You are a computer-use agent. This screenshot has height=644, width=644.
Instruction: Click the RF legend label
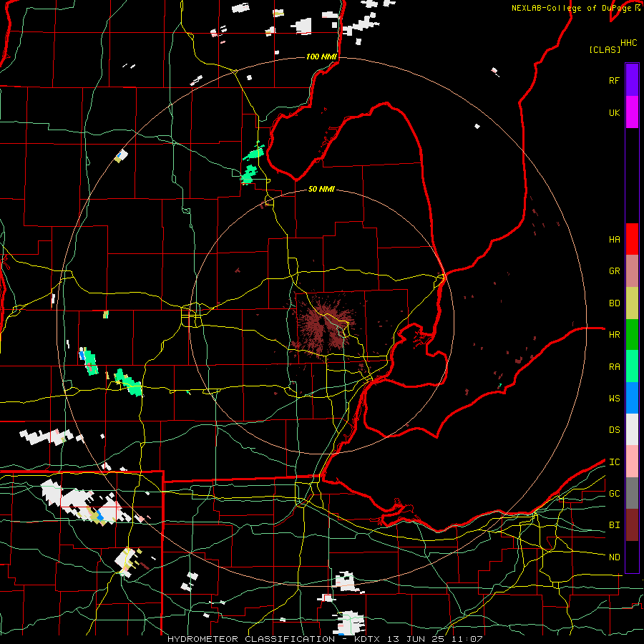[x=614, y=80]
